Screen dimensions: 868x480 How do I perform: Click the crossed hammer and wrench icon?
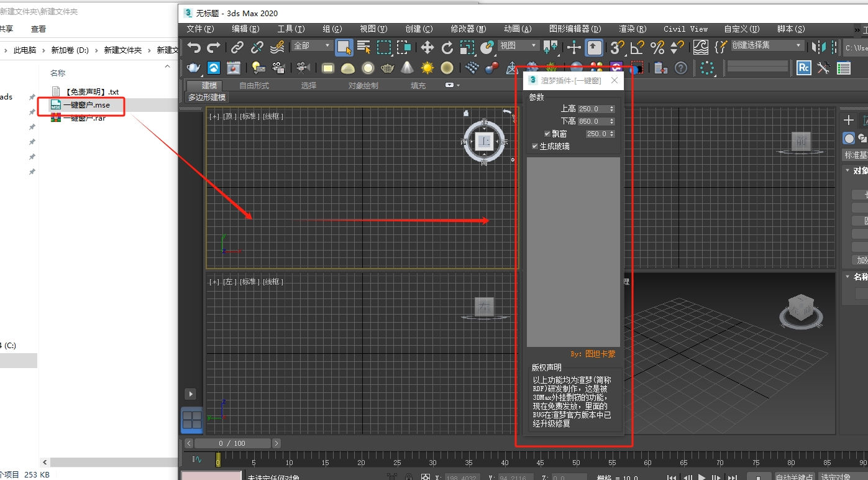tap(824, 68)
